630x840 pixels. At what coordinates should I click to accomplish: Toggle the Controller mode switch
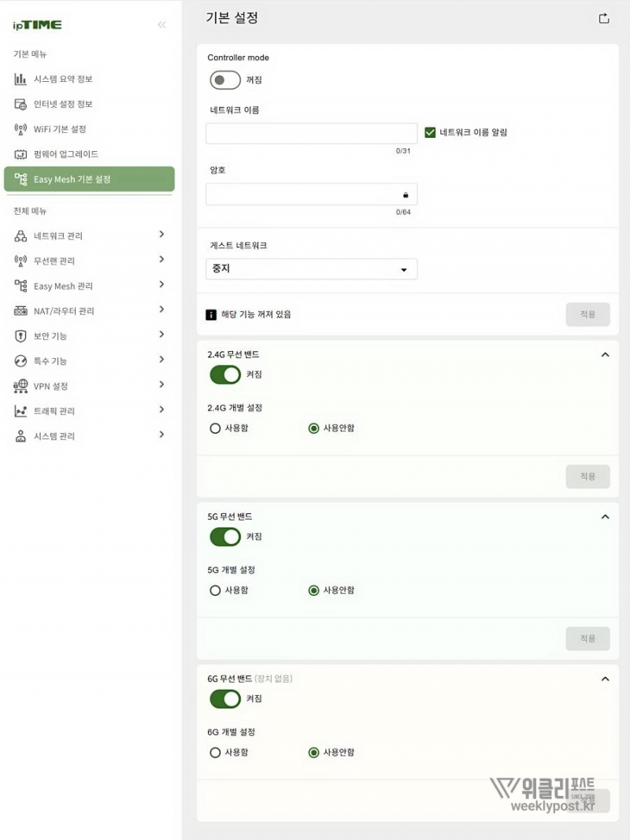pos(225,80)
